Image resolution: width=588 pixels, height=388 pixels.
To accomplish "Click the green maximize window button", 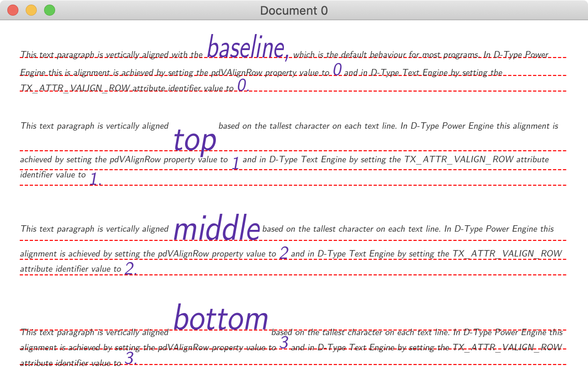I will [50, 10].
